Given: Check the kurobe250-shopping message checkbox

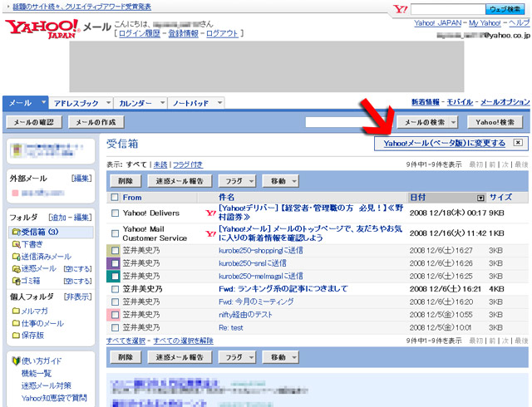Looking at the screenshot, I should point(115,251).
